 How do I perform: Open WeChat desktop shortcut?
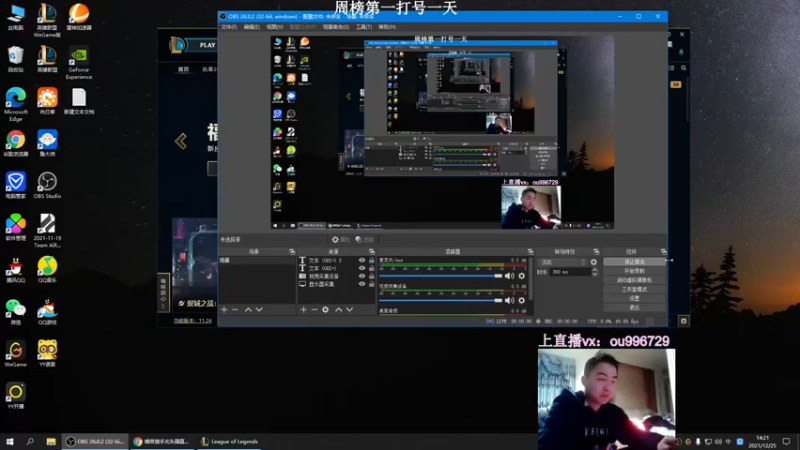click(15, 312)
